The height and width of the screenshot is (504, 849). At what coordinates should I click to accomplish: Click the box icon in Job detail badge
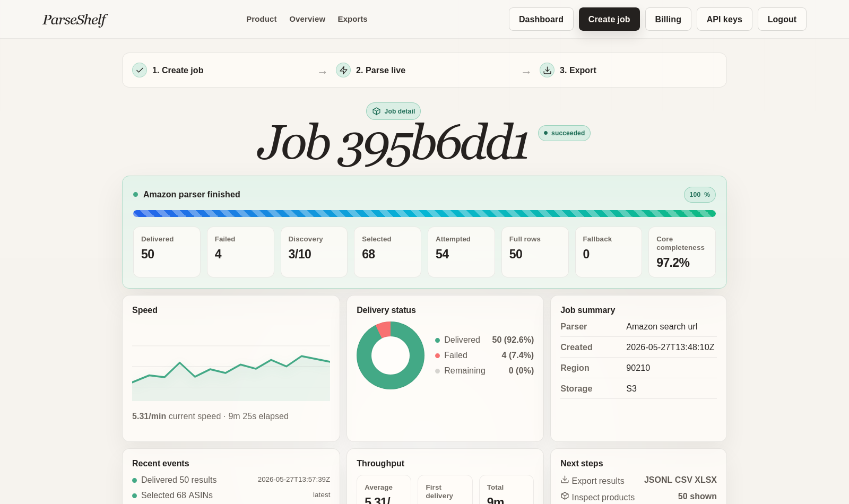[376, 111]
